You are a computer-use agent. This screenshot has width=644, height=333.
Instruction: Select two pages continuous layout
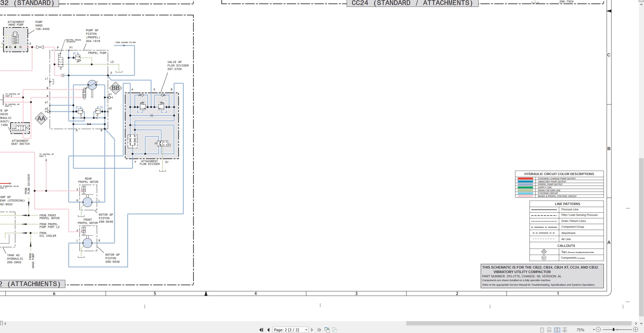point(565,330)
